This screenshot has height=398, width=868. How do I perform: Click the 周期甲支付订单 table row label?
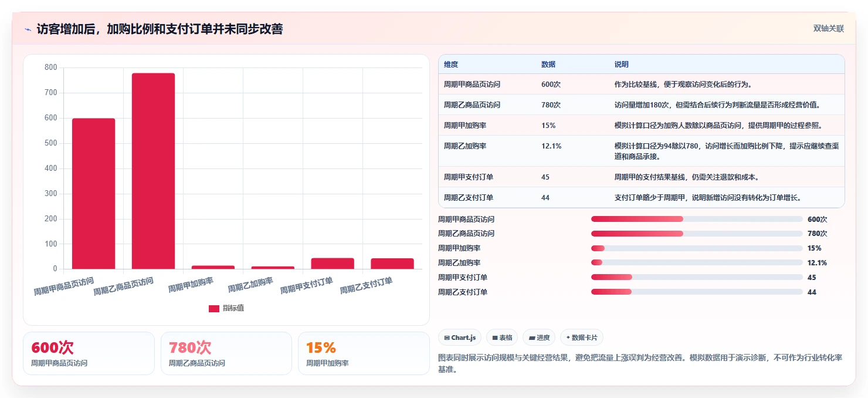[469, 177]
